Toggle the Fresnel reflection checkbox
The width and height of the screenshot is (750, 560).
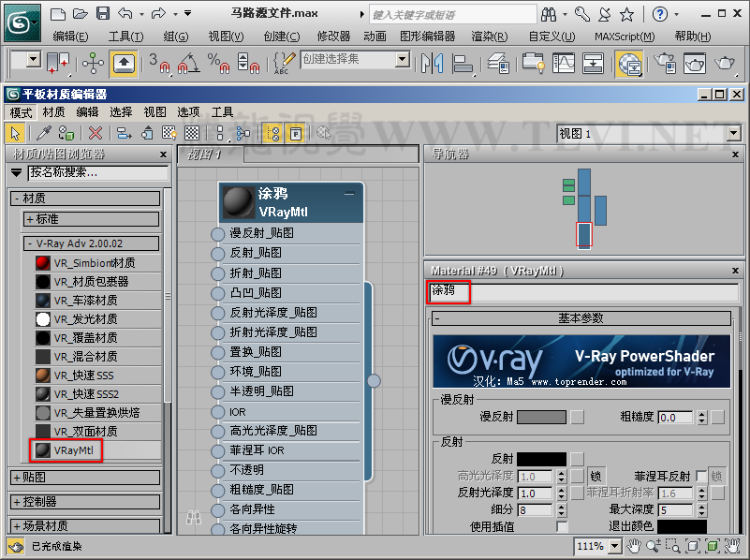click(x=701, y=476)
